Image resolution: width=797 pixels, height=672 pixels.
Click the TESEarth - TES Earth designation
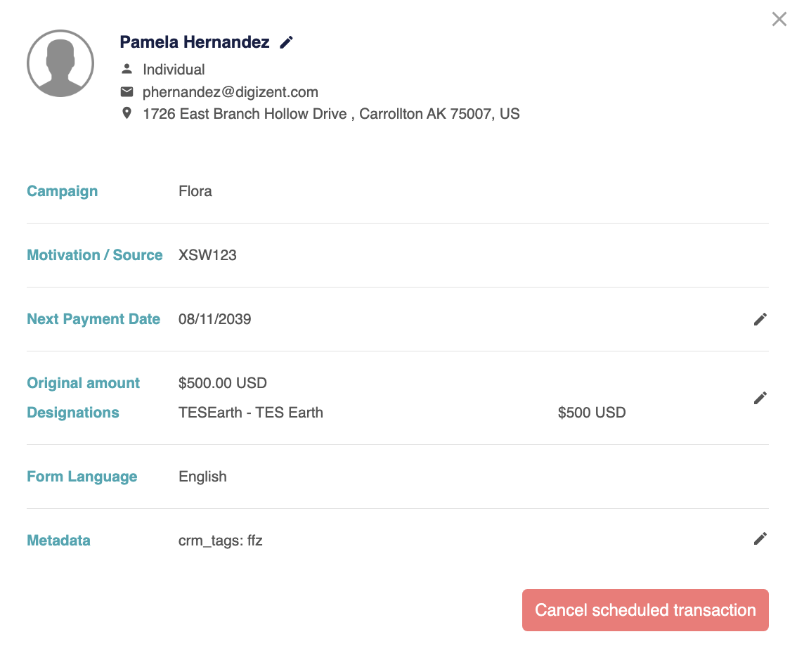click(251, 413)
